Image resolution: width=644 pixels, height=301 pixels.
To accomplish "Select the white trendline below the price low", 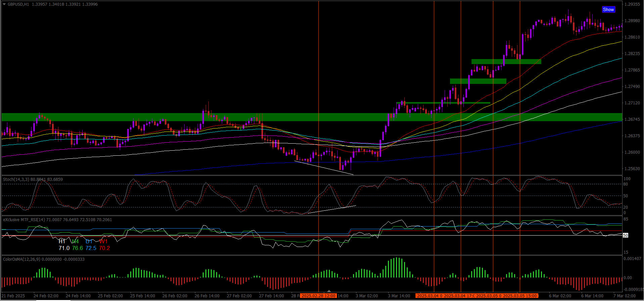I will pos(324,168).
